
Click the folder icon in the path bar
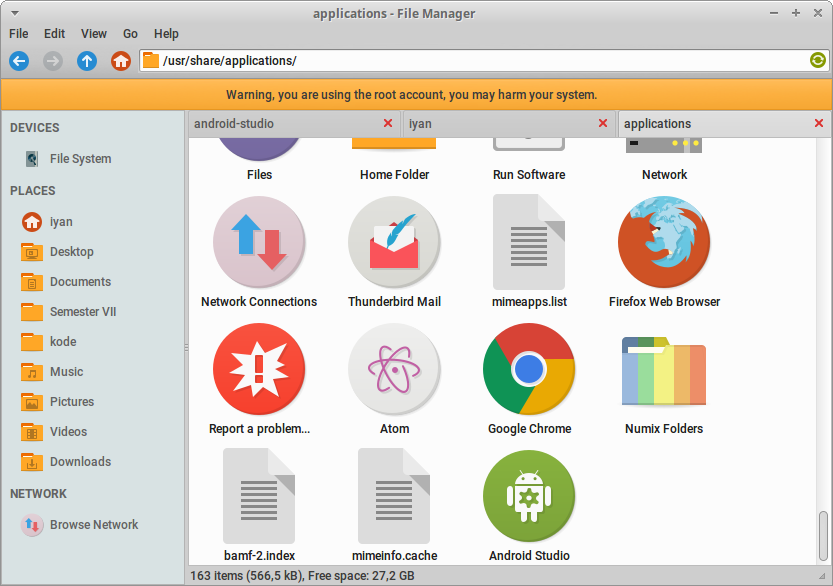click(151, 61)
